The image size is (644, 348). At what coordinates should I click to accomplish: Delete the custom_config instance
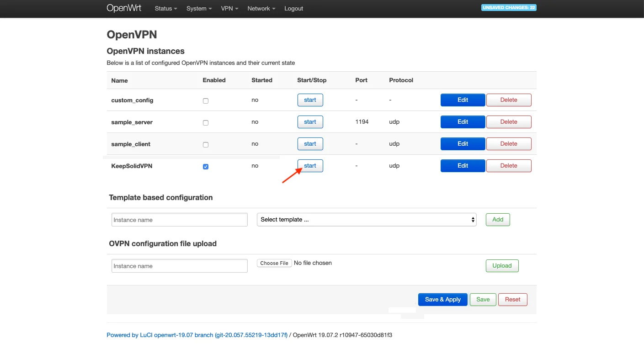509,100
